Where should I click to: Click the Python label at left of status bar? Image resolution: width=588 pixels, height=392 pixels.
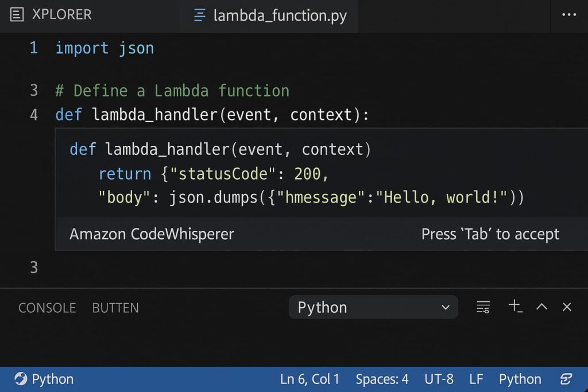point(53,379)
